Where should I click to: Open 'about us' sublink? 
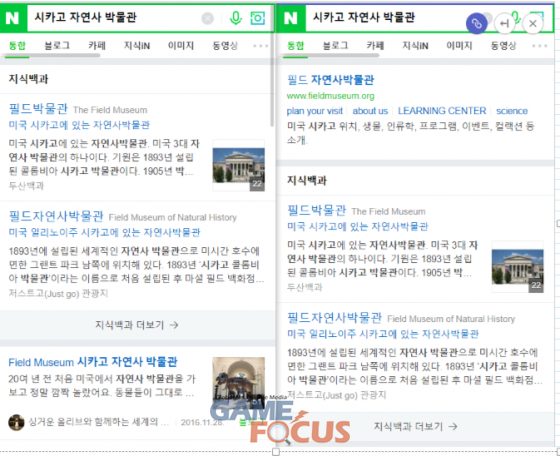point(370,111)
